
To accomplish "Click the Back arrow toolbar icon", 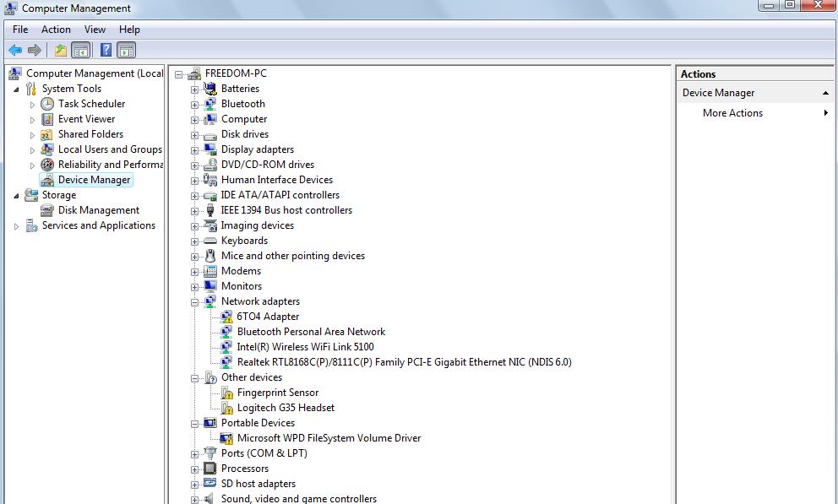I will (x=15, y=50).
